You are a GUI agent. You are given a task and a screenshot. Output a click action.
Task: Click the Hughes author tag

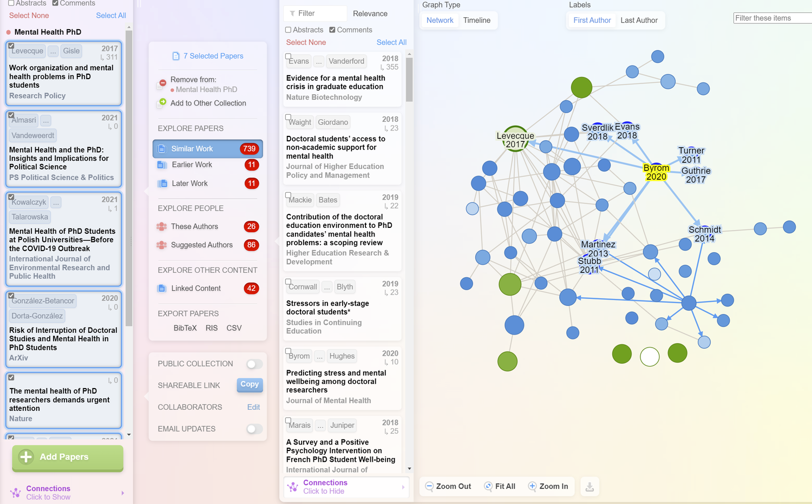click(342, 356)
